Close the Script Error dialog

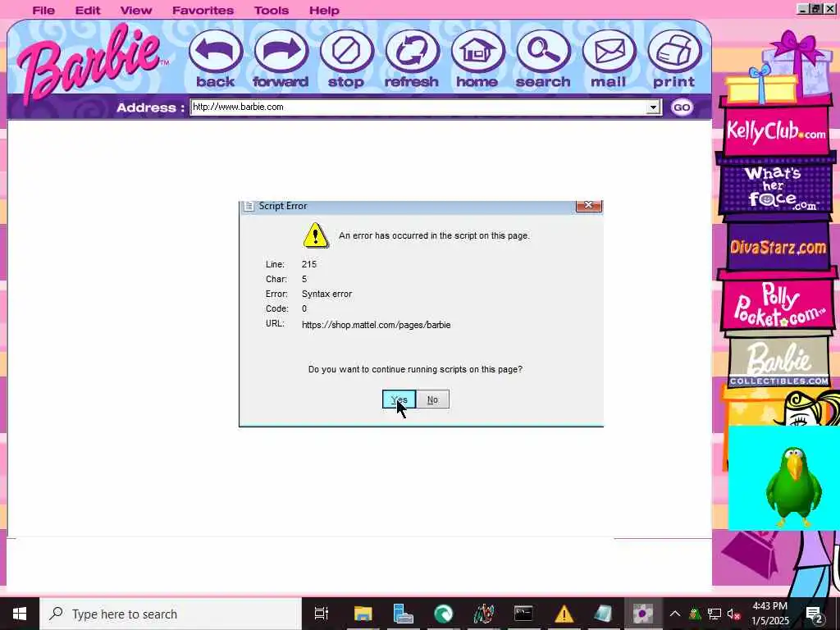pos(588,205)
